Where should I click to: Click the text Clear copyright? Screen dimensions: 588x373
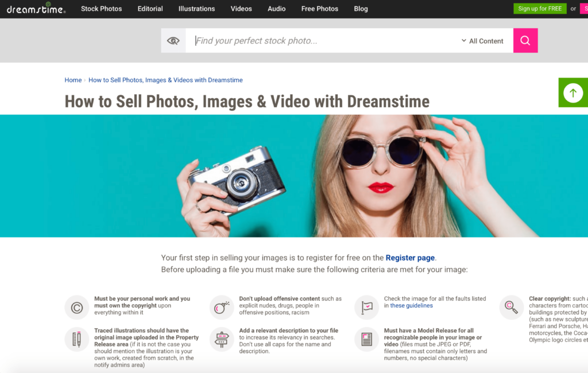tap(550, 299)
